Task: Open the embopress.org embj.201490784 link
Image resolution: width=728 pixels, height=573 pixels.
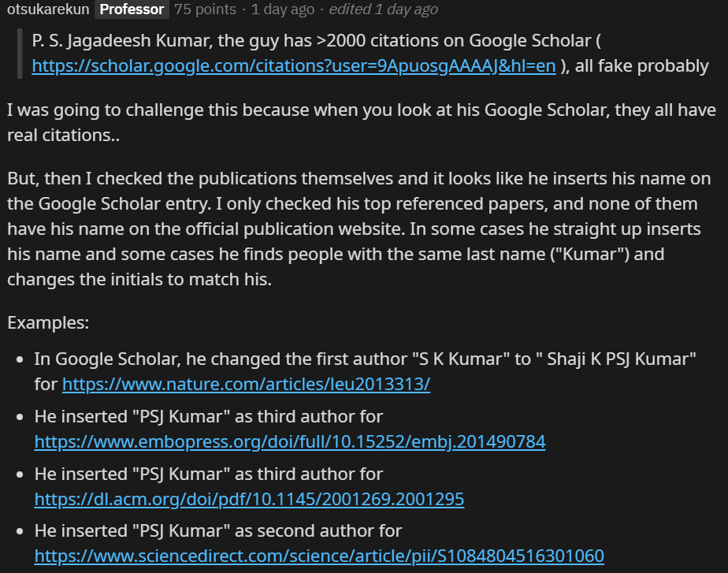Action: [289, 441]
